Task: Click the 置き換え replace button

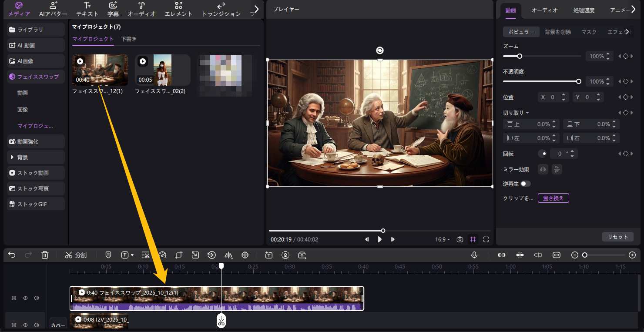Action: (553, 198)
